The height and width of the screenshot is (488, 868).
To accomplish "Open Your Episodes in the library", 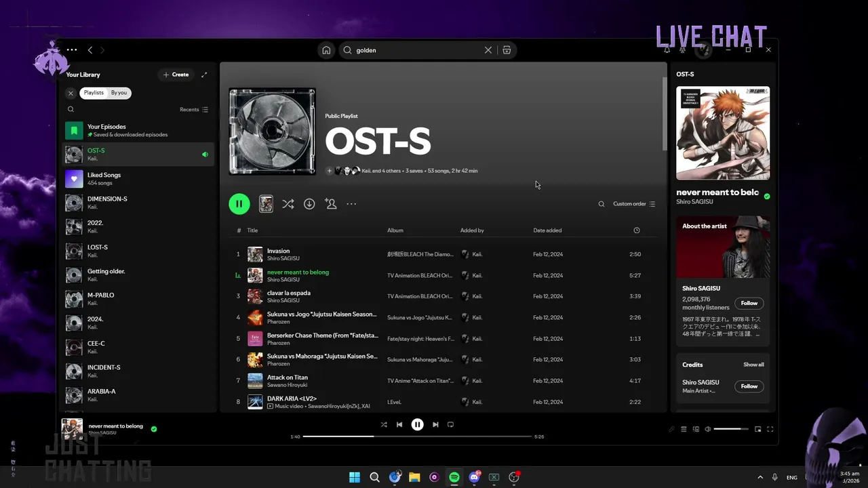I will (x=139, y=130).
